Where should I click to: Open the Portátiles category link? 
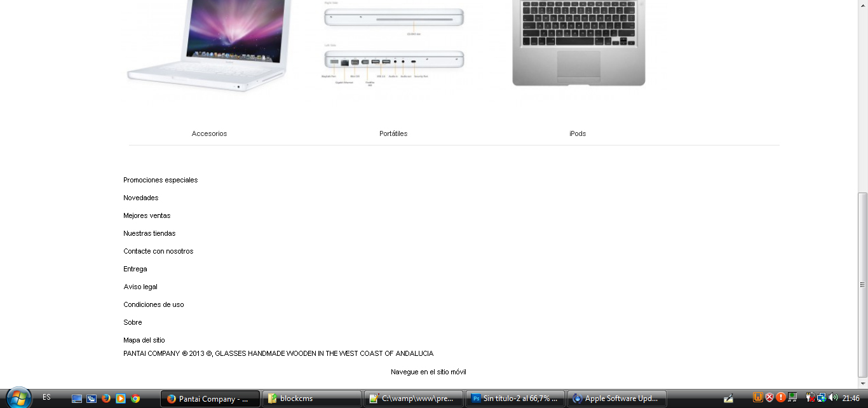pyautogui.click(x=393, y=133)
